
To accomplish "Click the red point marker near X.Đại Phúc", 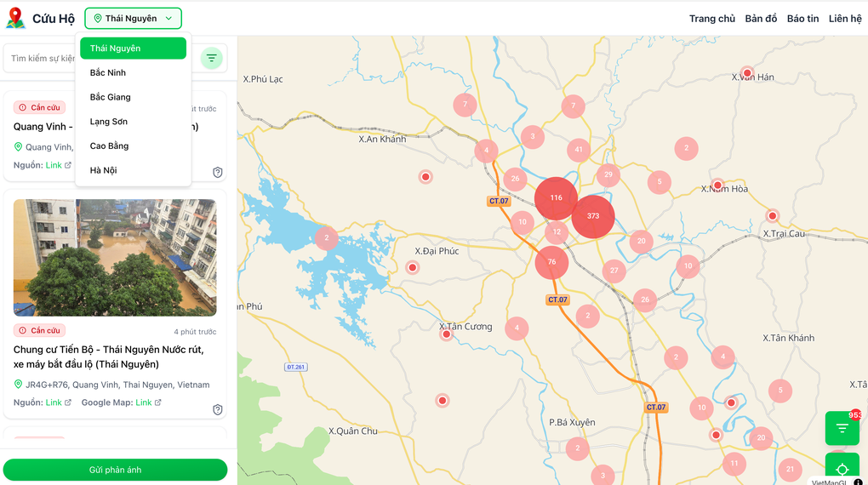I will tap(413, 267).
